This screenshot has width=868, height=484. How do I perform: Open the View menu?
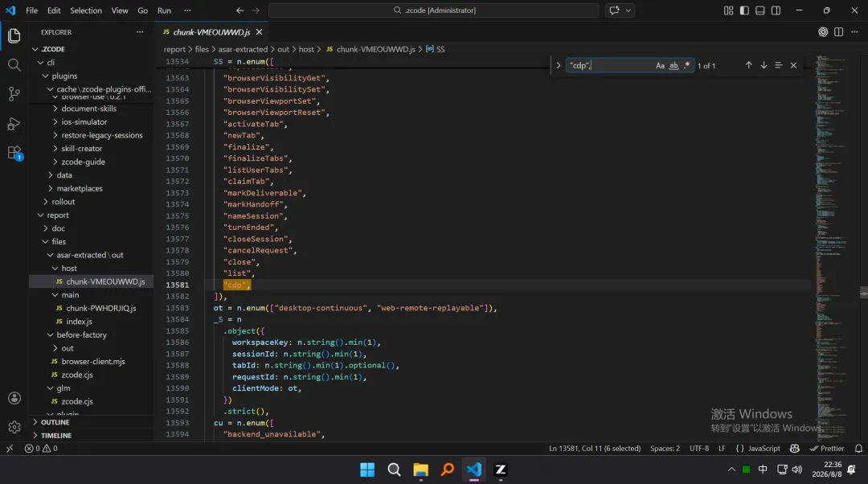tap(120, 10)
